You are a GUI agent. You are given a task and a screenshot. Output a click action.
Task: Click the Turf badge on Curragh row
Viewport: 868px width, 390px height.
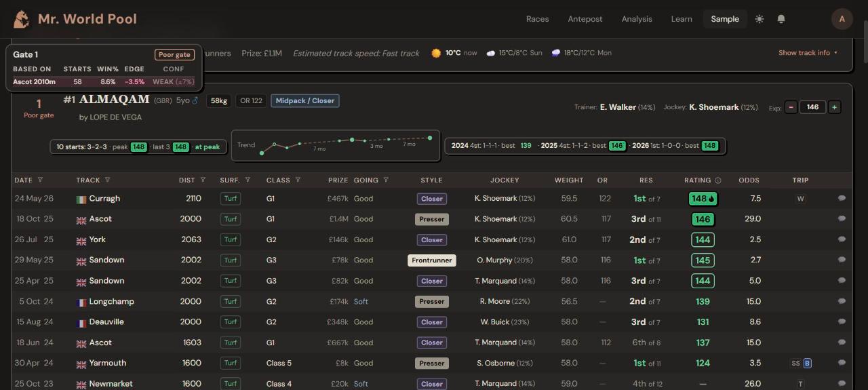[231, 199]
